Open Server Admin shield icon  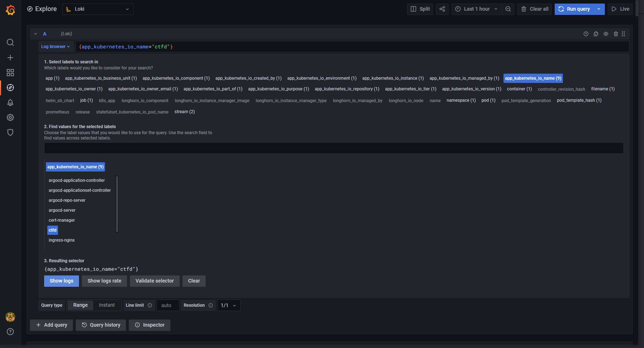pyautogui.click(x=10, y=132)
